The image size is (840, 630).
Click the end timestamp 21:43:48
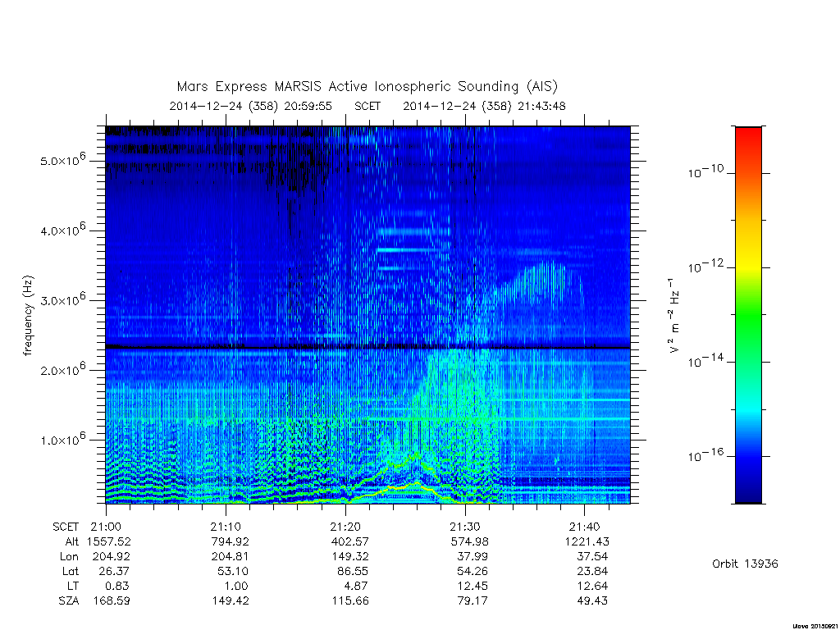tap(541, 106)
